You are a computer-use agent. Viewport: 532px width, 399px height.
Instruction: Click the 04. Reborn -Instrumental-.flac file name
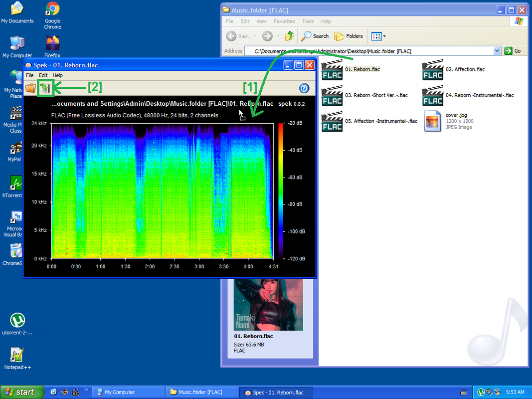(x=480, y=95)
